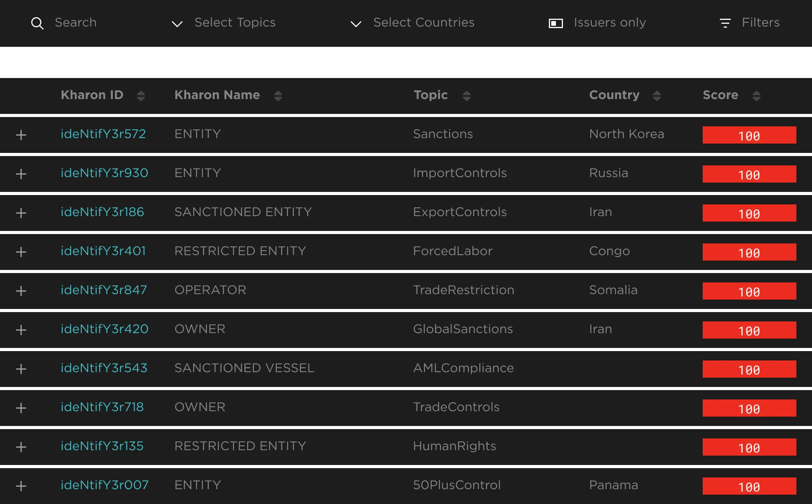Click the Kharon ID column header
The width and height of the screenshot is (812, 504).
point(92,95)
